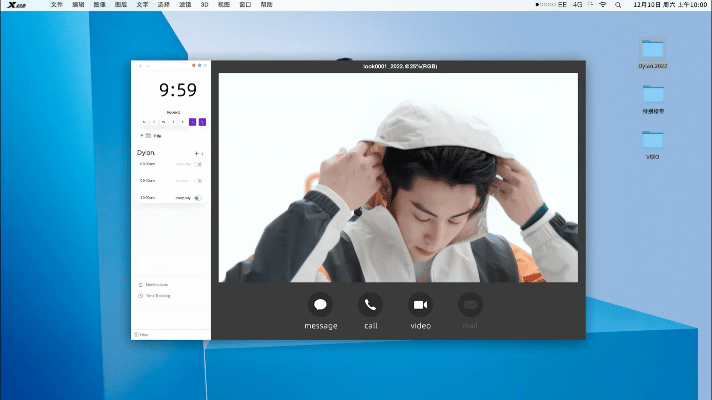Open the more options dots beside Dylan
Screen dimensions: 712x400
pyautogui.click(x=203, y=153)
